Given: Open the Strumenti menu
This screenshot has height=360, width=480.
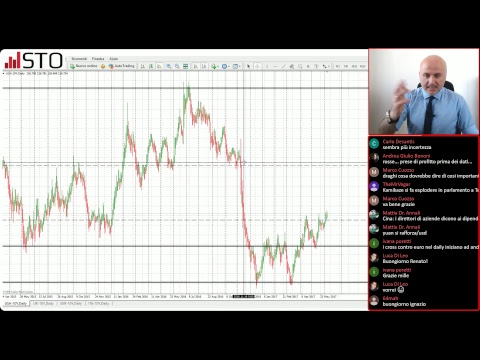Looking at the screenshot, I should coord(79,59).
